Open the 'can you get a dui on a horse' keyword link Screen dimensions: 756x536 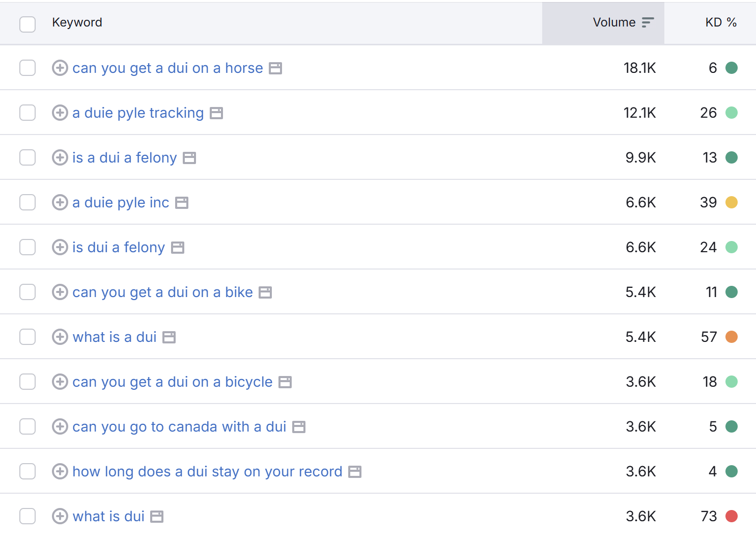pyautogui.click(x=167, y=68)
